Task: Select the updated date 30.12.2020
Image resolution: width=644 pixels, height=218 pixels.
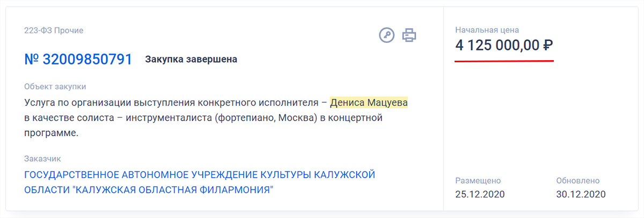Action: tap(581, 194)
